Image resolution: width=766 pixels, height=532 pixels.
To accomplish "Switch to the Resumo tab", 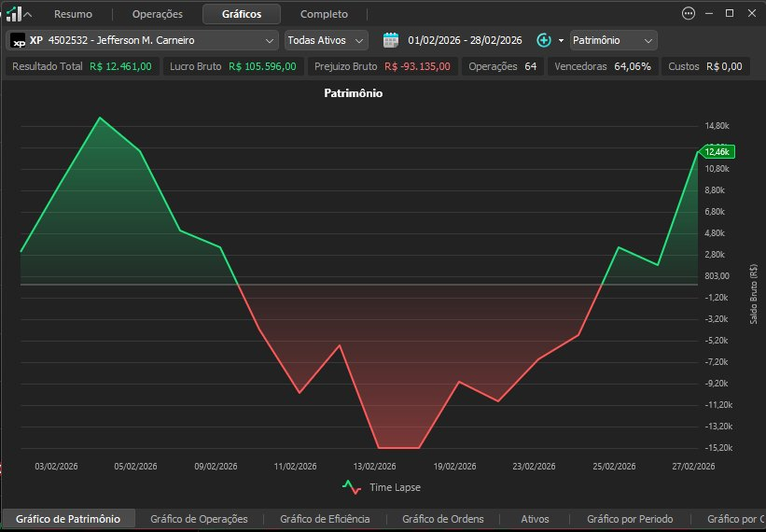I will 73,14.
